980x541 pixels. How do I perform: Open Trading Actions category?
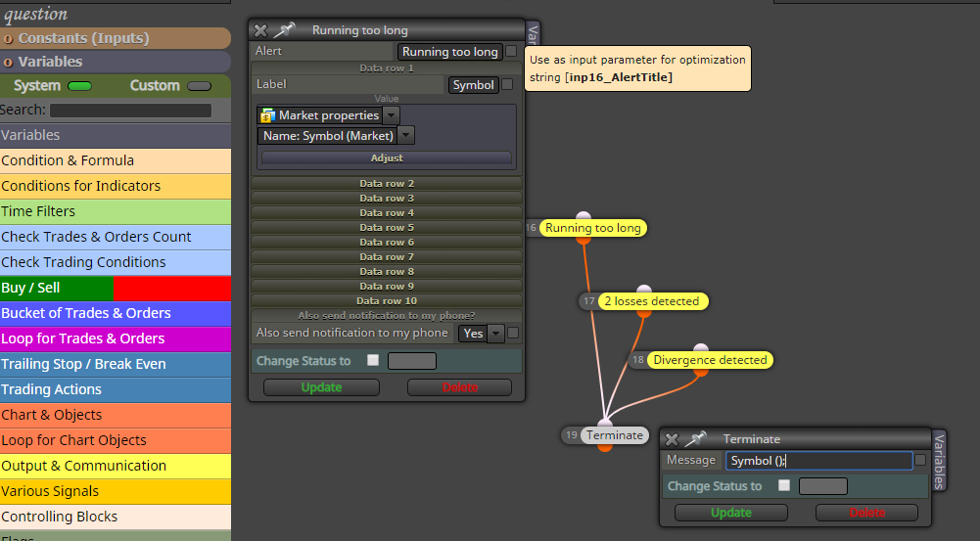coord(115,389)
